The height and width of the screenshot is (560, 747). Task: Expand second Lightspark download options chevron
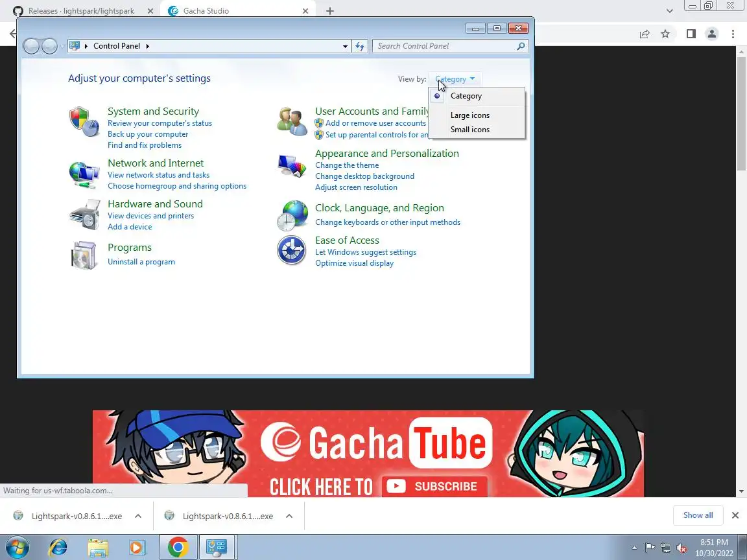[289, 516]
